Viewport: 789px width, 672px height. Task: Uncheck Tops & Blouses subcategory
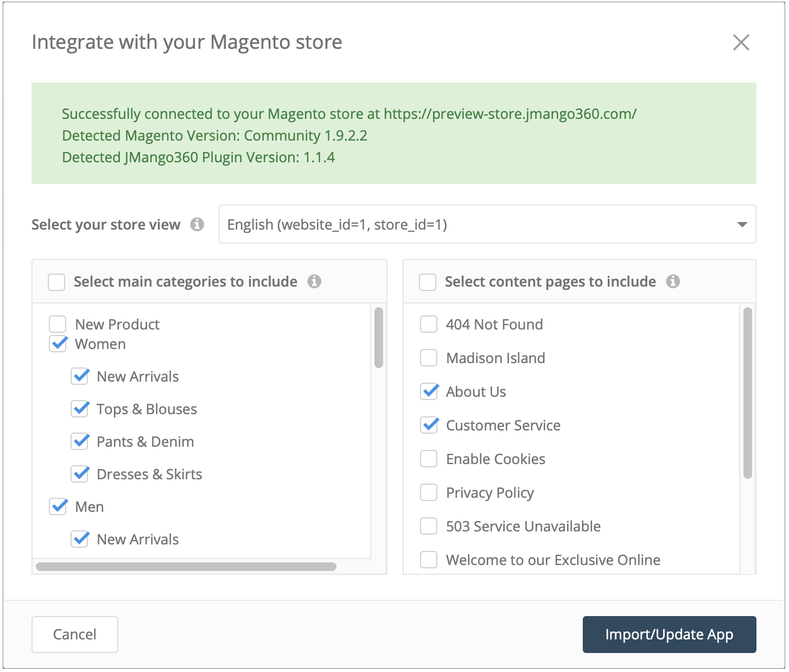(80, 409)
